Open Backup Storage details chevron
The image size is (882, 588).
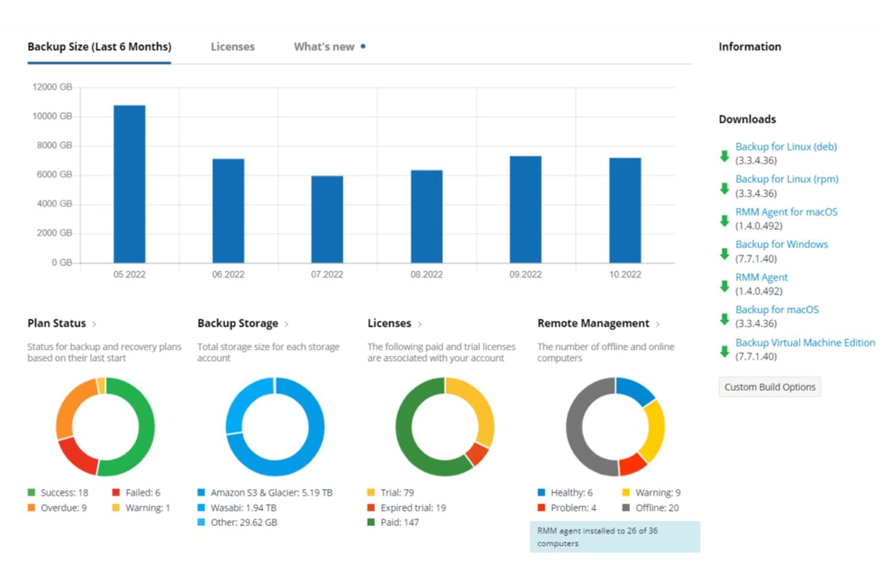tap(287, 324)
